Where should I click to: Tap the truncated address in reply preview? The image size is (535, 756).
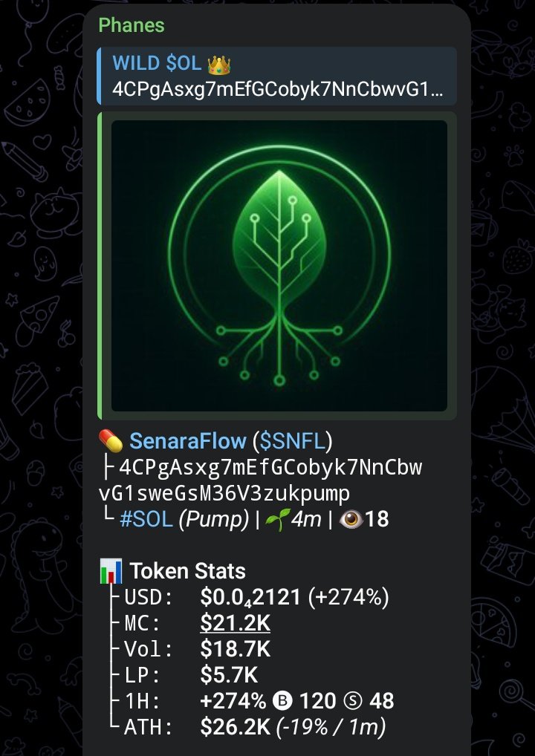click(277, 89)
